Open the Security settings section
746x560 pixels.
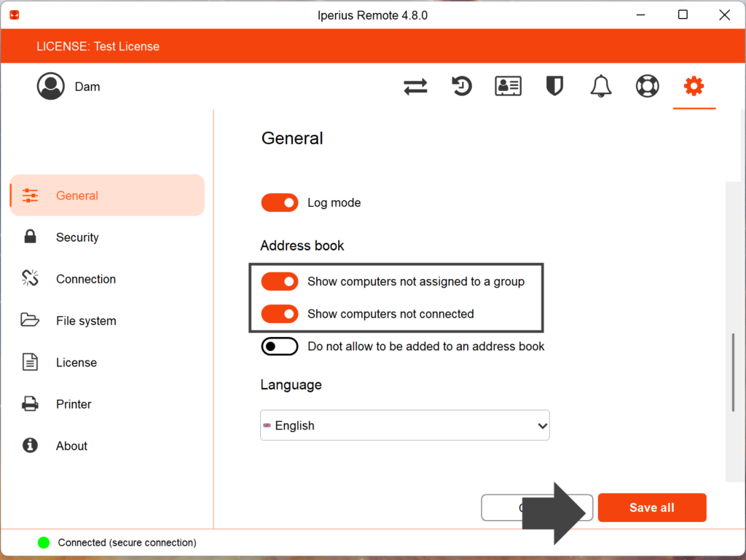(107, 237)
